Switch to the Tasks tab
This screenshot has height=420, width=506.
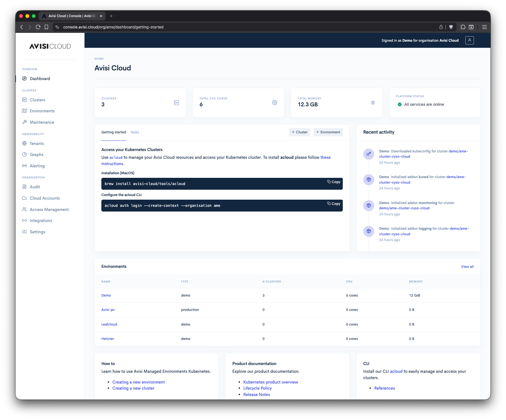click(x=135, y=132)
